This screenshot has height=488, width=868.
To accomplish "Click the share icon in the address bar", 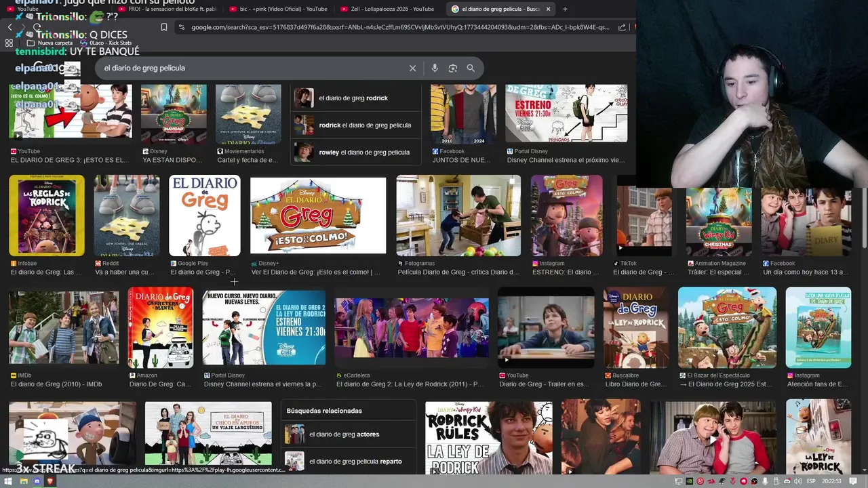I will click(622, 27).
